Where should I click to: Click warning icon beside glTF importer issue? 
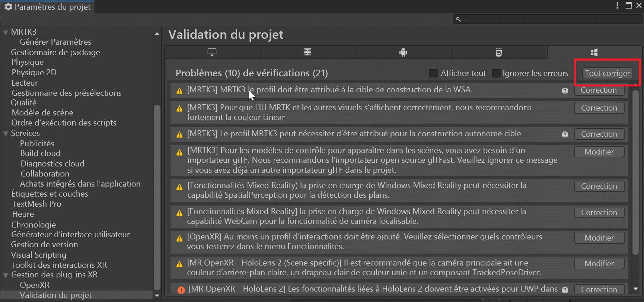coord(179,152)
